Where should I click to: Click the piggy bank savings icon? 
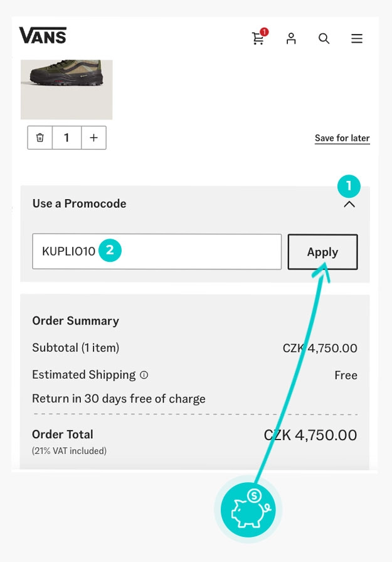coord(248,510)
